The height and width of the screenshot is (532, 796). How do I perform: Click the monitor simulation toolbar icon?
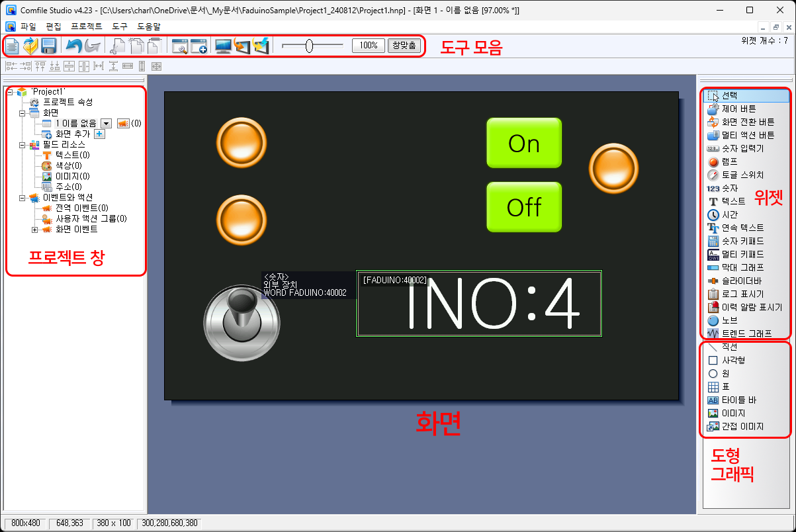pos(224,46)
